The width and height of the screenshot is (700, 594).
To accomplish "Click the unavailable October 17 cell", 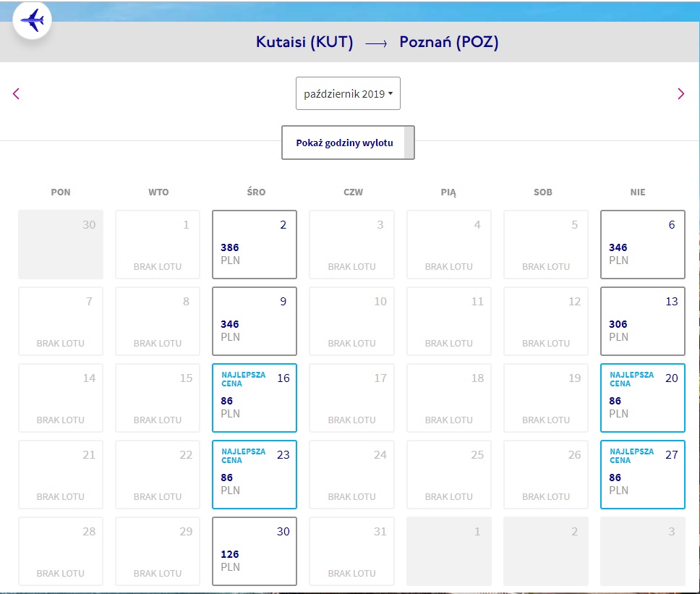I will [x=351, y=398].
